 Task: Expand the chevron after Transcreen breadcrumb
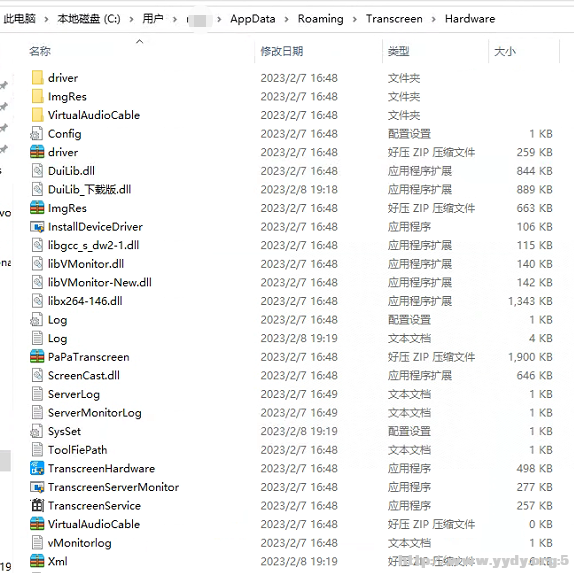click(x=433, y=19)
